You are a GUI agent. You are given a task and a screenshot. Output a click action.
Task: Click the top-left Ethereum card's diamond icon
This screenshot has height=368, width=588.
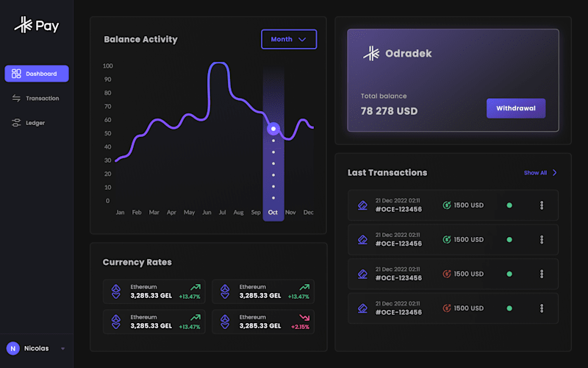click(116, 291)
